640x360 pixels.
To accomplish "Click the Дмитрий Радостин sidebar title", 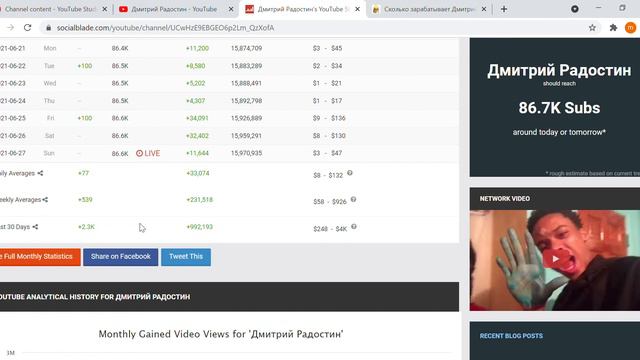I will (559, 71).
